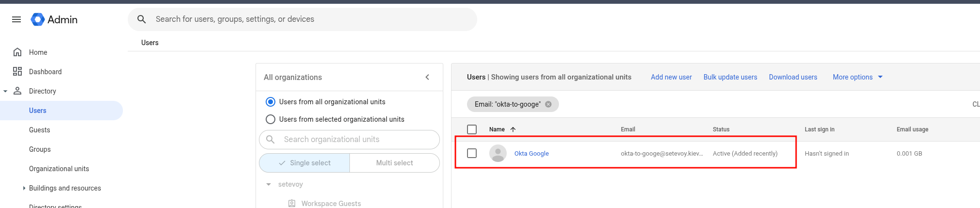The image size is (980, 208).
Task: Click the Google Admin logo
Action: (x=38, y=19)
